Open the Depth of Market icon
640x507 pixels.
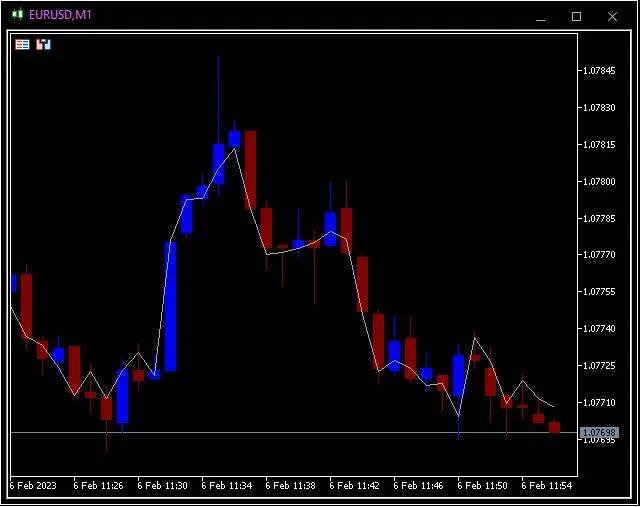click(x=22, y=44)
